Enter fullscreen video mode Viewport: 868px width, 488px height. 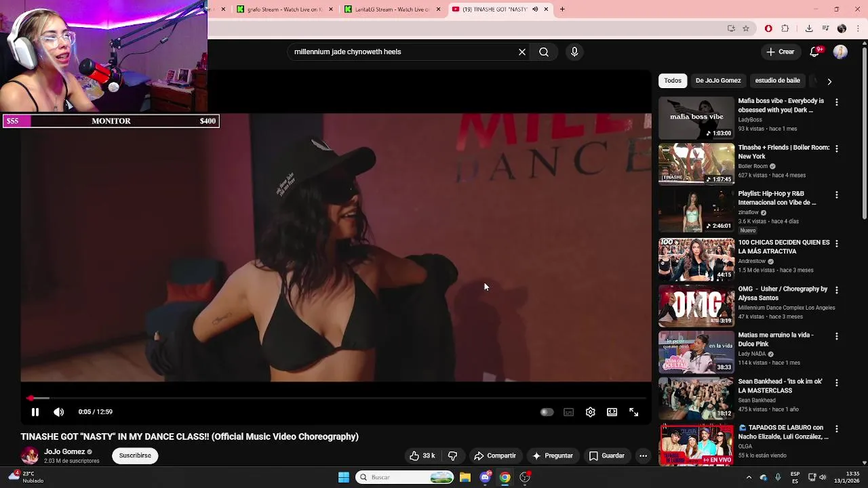(633, 412)
